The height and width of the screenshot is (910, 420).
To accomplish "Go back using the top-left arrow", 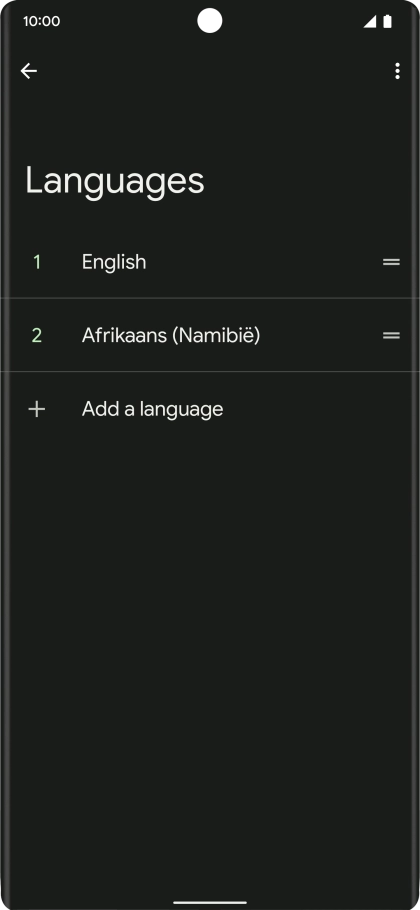I will (x=28, y=71).
